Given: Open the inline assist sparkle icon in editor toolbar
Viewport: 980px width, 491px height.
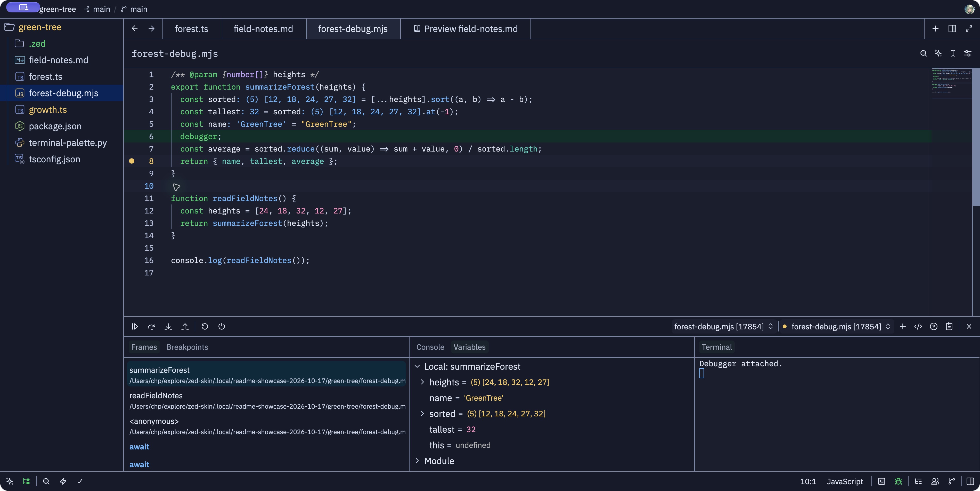Looking at the screenshot, I should (x=938, y=53).
